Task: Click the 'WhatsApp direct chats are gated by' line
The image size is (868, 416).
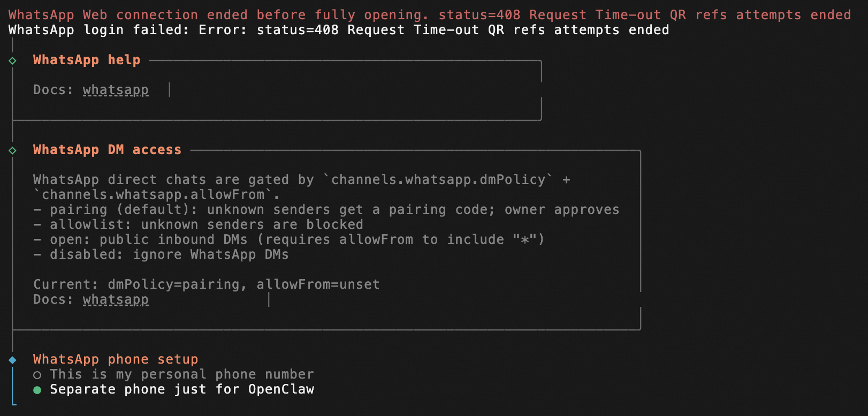Action: point(302,180)
